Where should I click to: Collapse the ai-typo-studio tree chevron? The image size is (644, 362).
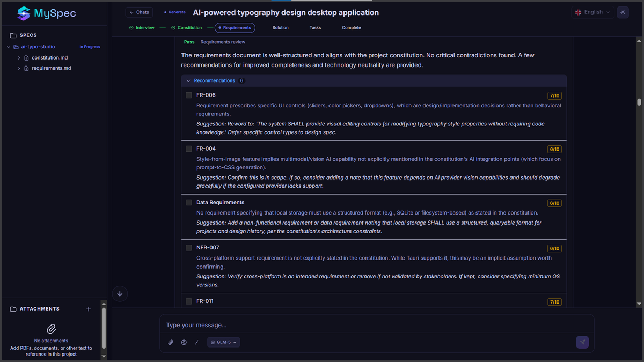coord(9,47)
